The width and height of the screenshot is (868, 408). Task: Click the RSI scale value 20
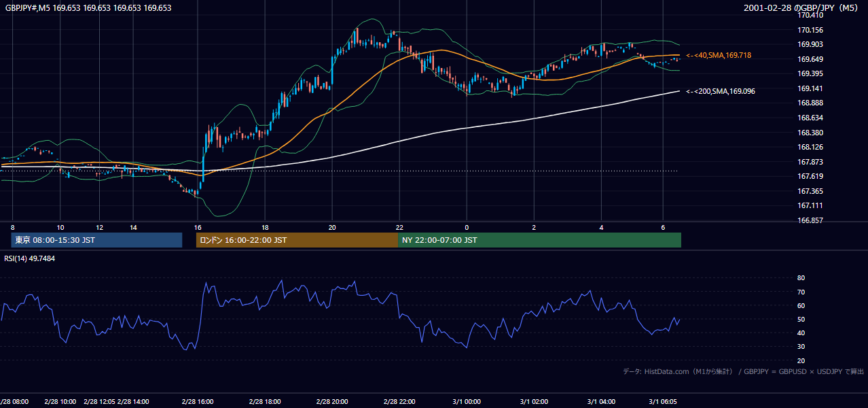click(801, 360)
